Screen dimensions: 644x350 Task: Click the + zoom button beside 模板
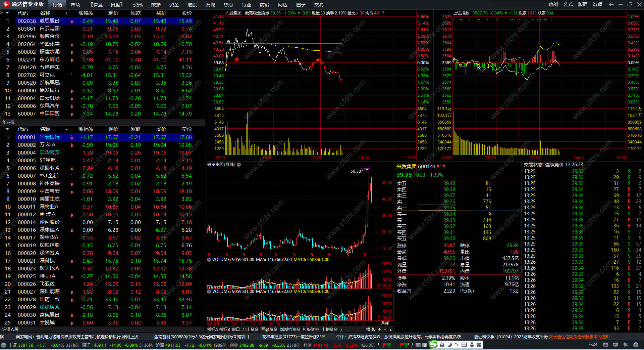coord(380,330)
